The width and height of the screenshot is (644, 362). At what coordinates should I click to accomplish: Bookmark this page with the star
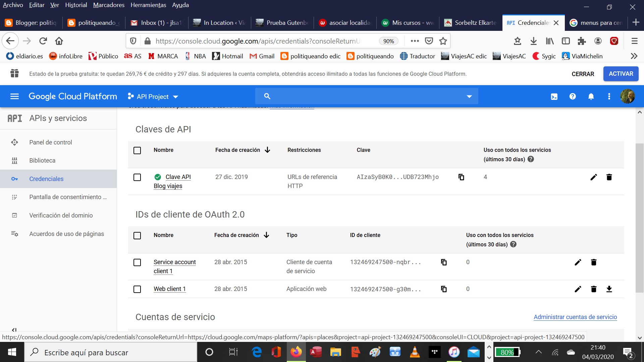443,41
